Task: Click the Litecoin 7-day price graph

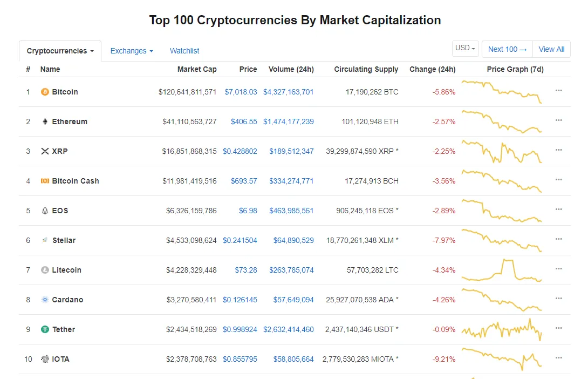Action: click(x=502, y=270)
